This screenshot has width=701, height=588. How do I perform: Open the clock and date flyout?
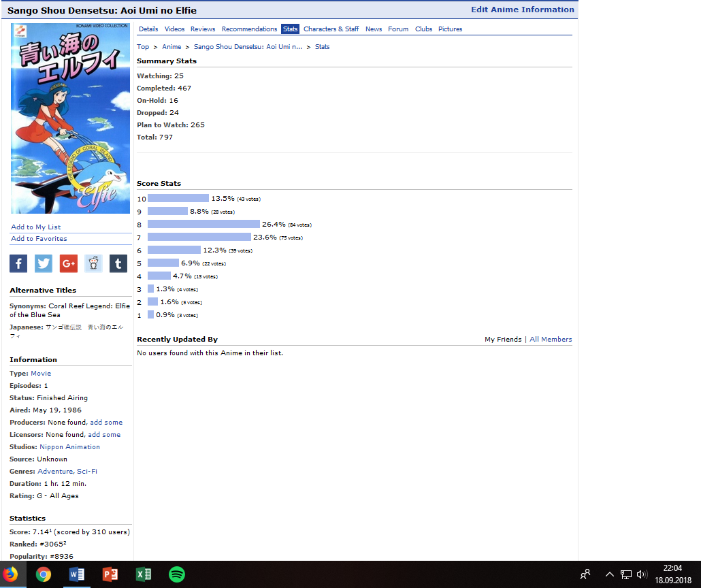click(x=673, y=574)
